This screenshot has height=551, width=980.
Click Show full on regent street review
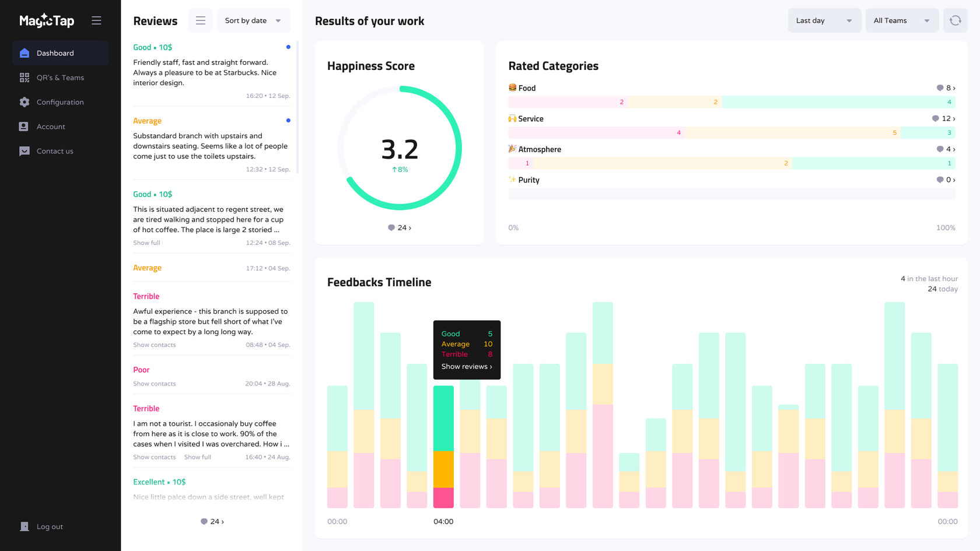(146, 243)
